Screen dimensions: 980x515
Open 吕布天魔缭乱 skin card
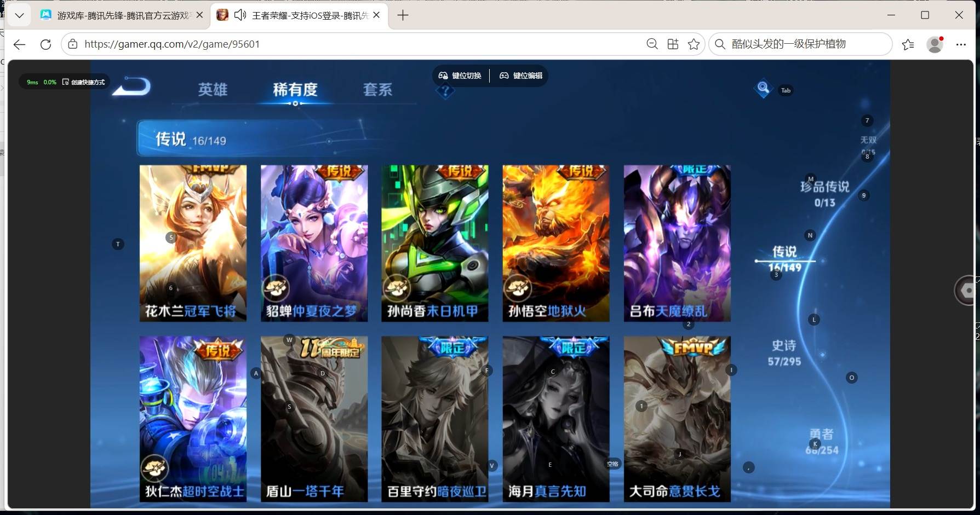(x=677, y=243)
